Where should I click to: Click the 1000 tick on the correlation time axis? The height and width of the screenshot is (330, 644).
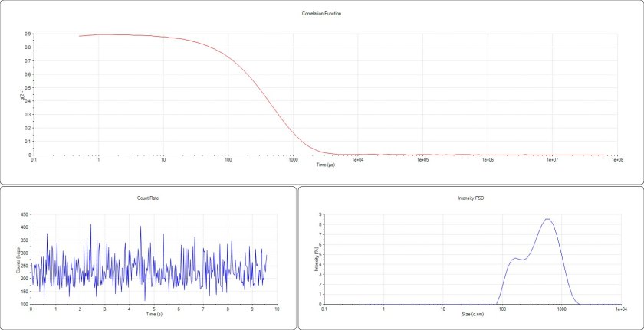293,160
